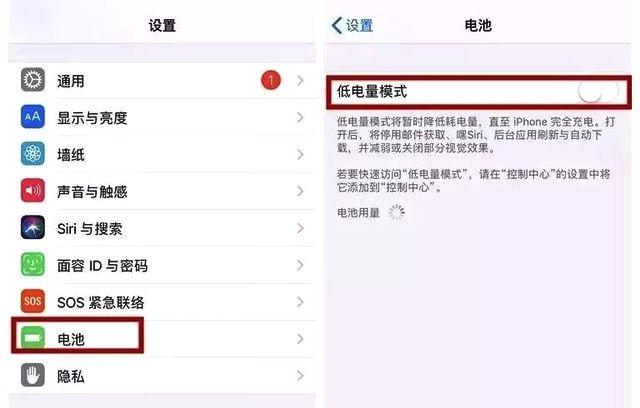The width and height of the screenshot is (640, 408).
Task: Go back via the 设置 back button
Action: coord(352,25)
